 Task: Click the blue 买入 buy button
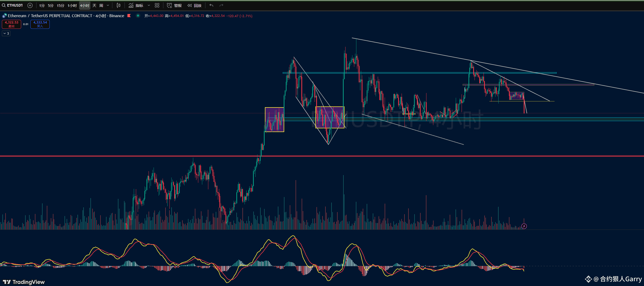(40, 24)
